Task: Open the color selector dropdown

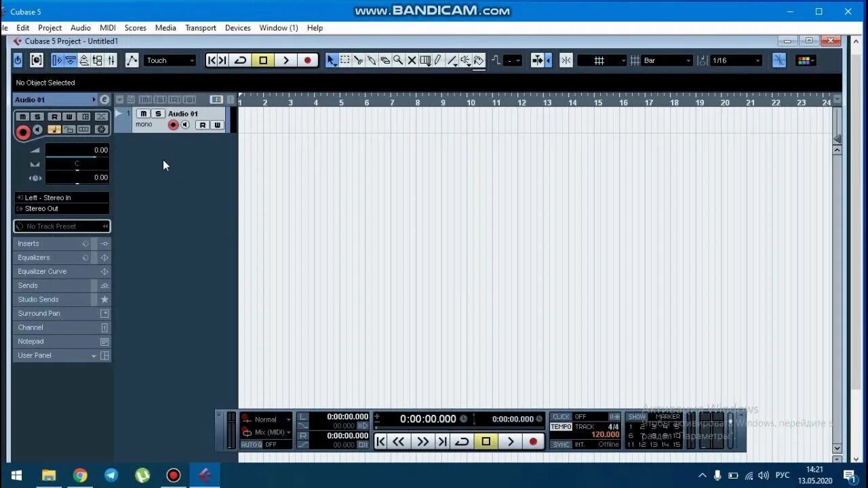Action: pos(806,60)
